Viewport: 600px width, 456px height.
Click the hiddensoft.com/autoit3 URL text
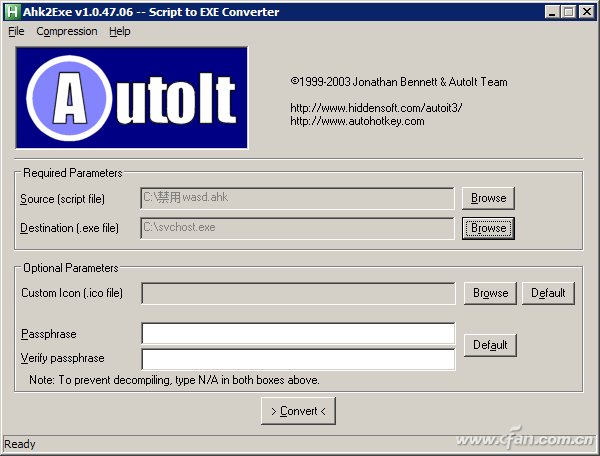(x=376, y=108)
